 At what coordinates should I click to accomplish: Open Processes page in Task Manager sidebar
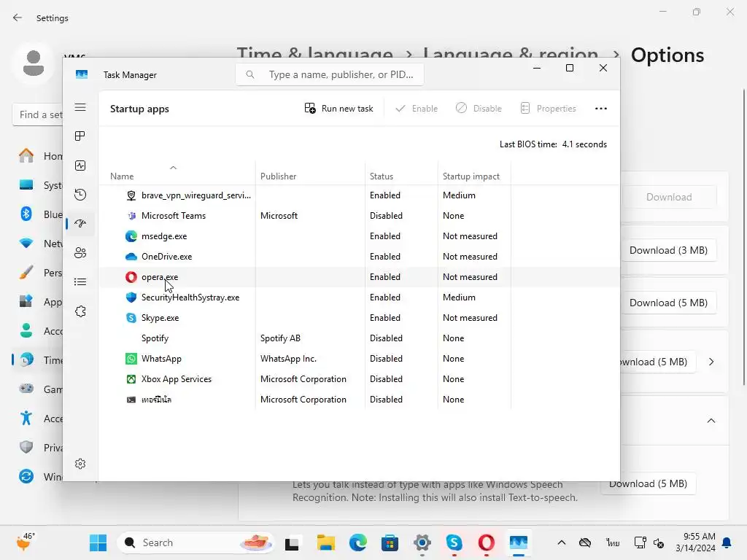coord(80,136)
